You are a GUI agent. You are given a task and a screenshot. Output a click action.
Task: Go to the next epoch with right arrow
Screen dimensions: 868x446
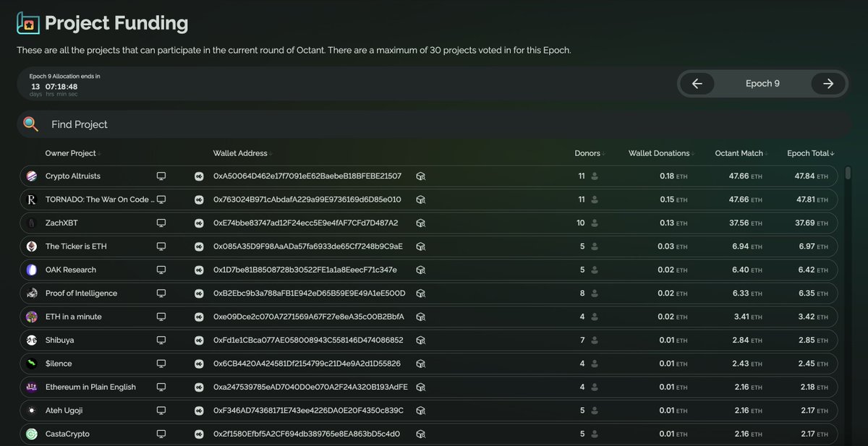tap(828, 84)
